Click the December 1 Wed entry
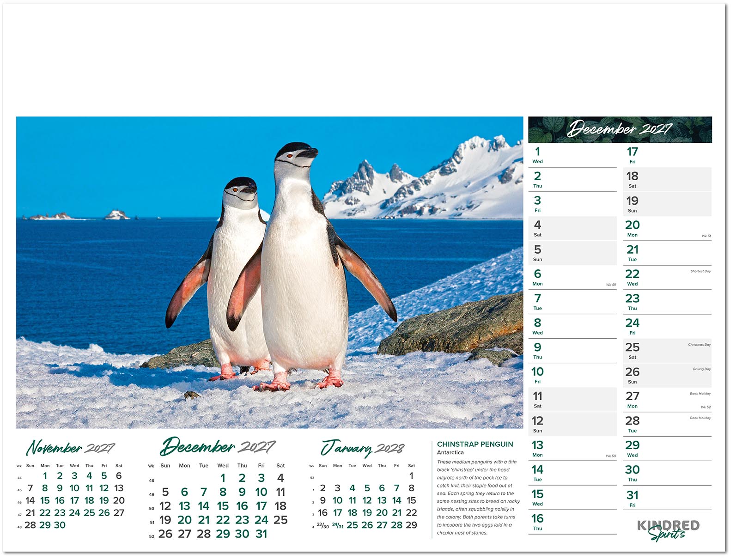Screen dimensions: 736x560 pyautogui.click(x=572, y=155)
